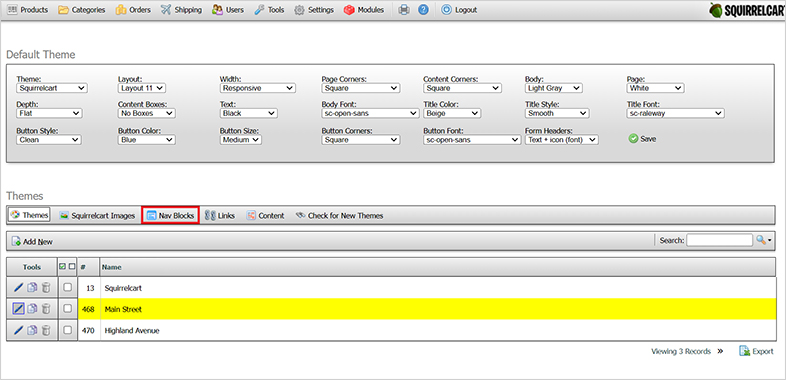The image size is (786, 380).
Task: Open the Depth dropdown
Action: coord(49,113)
